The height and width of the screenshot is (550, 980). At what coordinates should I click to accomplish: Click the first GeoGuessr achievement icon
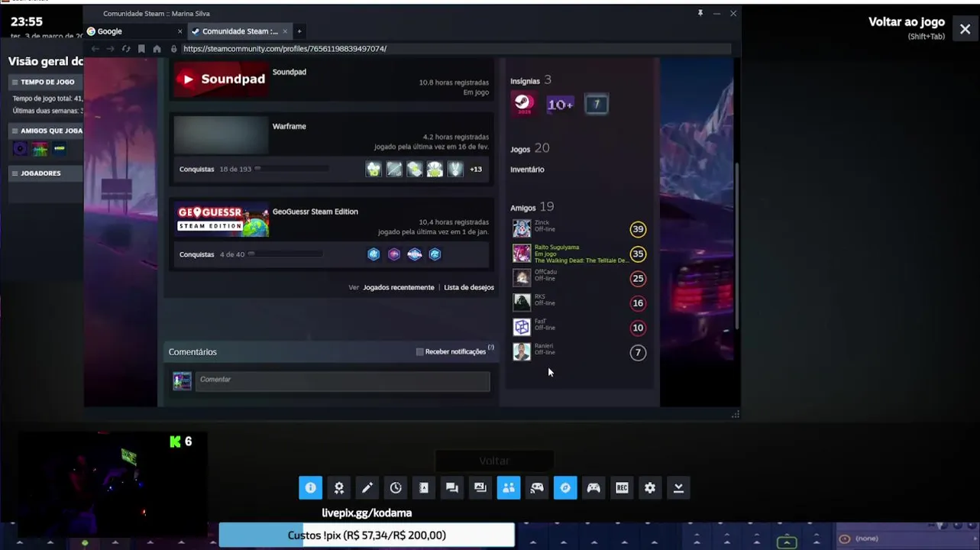click(x=374, y=254)
